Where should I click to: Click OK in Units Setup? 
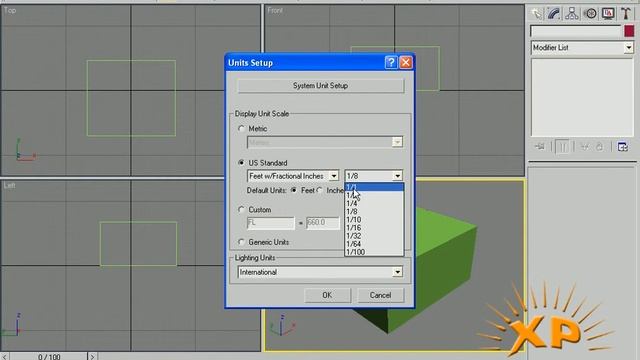(327, 295)
